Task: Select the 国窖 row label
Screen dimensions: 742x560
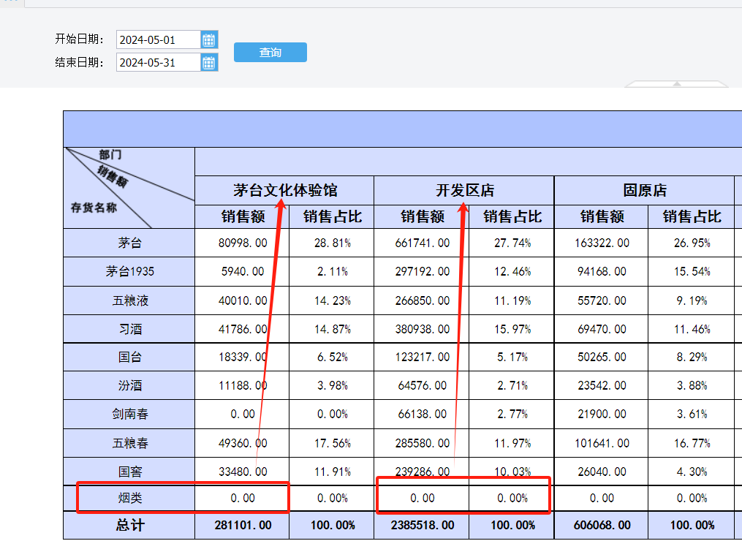Action: 129,472
